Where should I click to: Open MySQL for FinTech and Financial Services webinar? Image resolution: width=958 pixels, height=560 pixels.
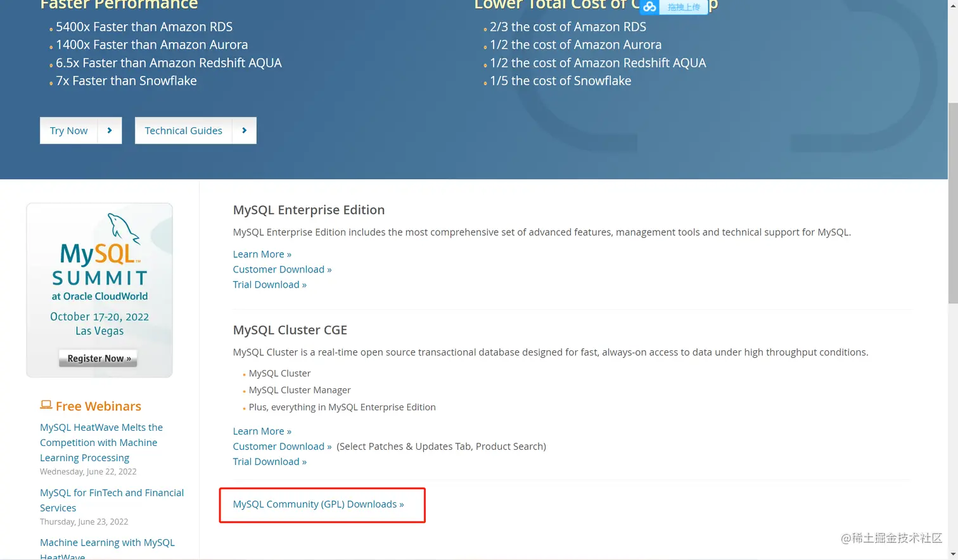(112, 500)
